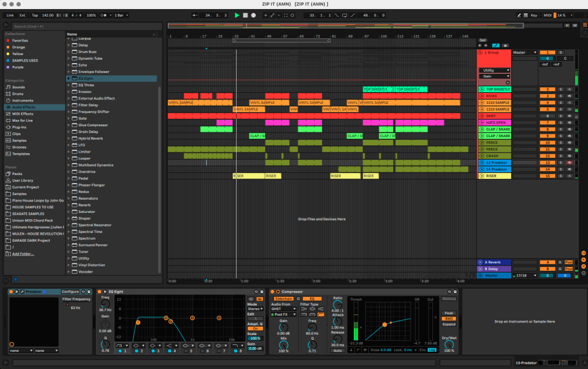The width and height of the screenshot is (588, 369).
Task: Launch the KICKS track play icon
Action: pos(481,96)
